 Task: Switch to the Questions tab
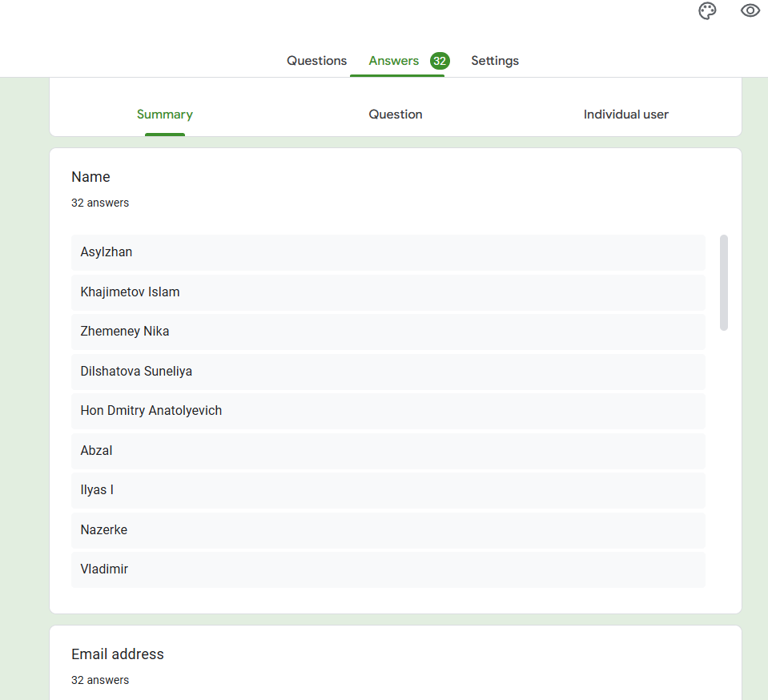316,61
